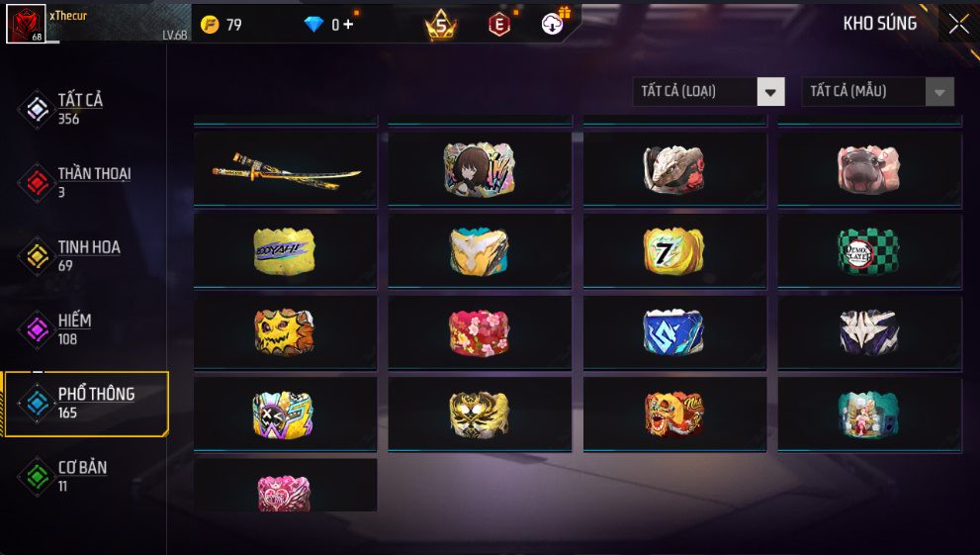Select the number 7 gloo wall skin
Image resolution: width=980 pixels, height=555 pixels.
point(674,250)
